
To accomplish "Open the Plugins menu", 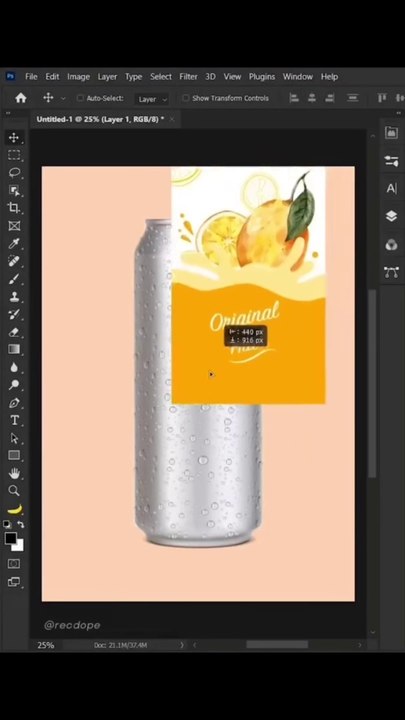I will click(262, 77).
